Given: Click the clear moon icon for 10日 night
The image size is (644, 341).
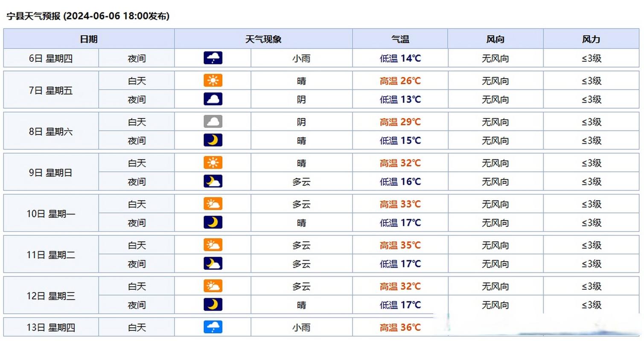Looking at the screenshot, I should click(213, 223).
